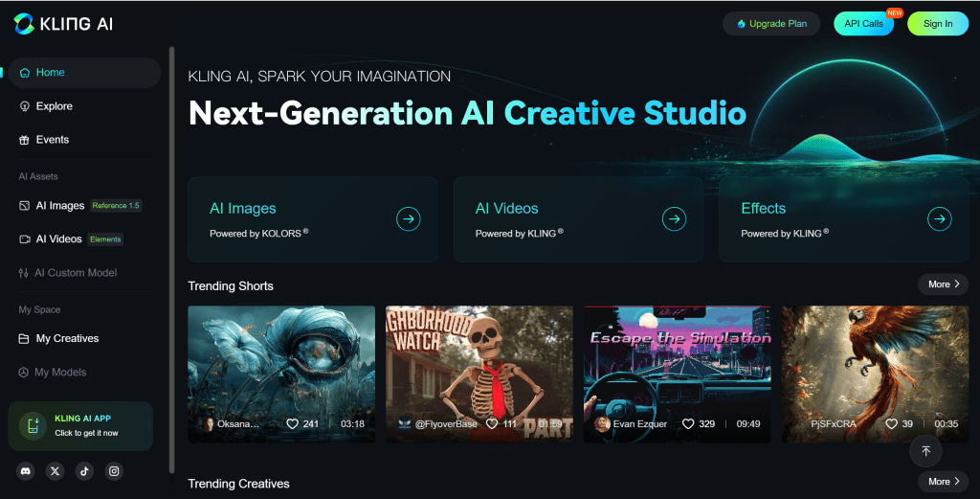Click the Upgrade Plan button
The height and width of the screenshot is (499, 980).
click(771, 24)
